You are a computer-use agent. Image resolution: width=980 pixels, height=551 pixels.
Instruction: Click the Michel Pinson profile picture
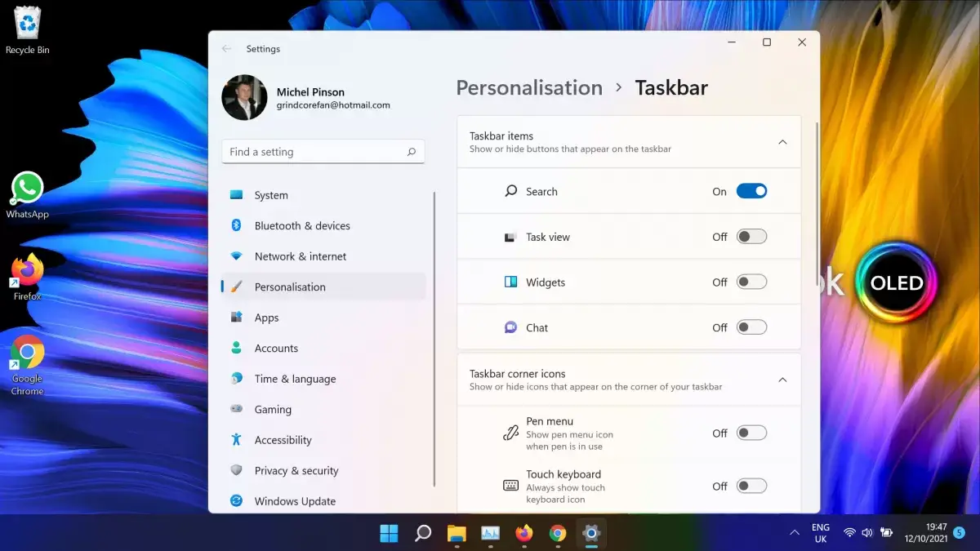pos(244,98)
